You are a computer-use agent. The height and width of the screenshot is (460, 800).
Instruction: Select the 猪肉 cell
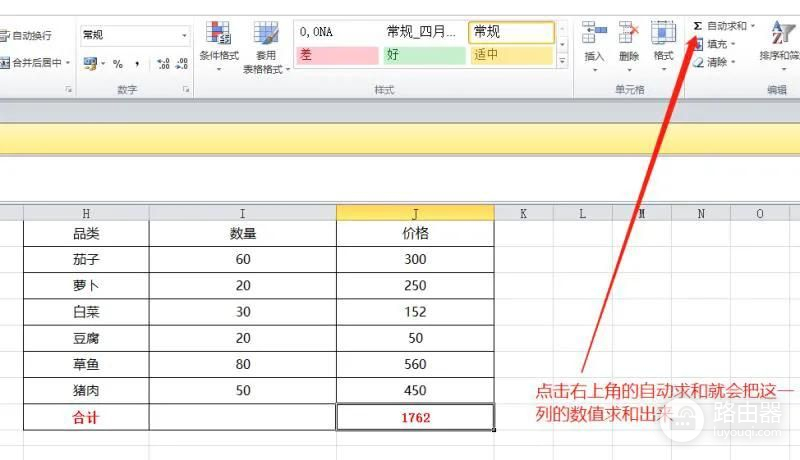coord(86,391)
